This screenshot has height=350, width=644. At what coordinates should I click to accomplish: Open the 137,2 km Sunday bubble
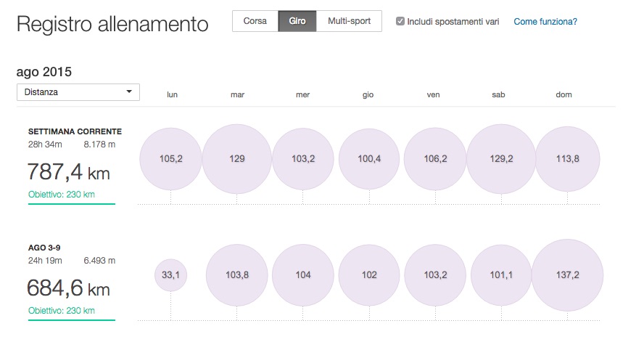tap(567, 275)
